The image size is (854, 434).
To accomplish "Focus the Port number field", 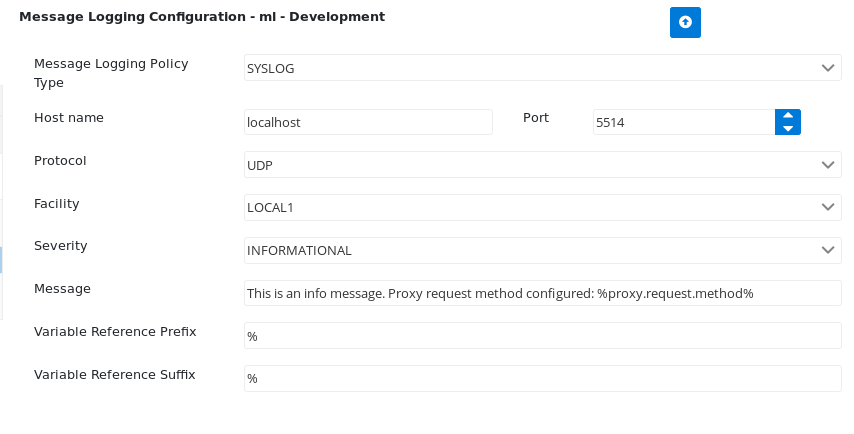I will (684, 122).
